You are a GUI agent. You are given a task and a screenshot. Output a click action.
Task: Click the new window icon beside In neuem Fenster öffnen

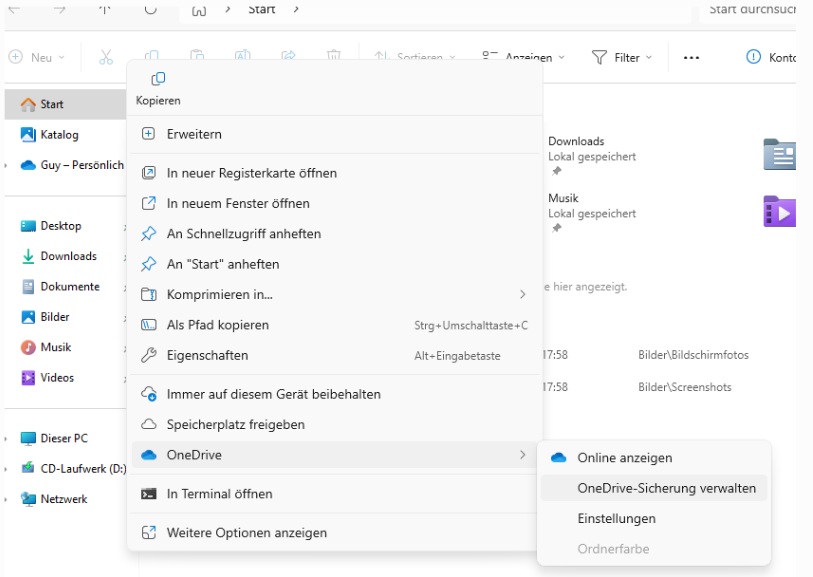tap(149, 203)
